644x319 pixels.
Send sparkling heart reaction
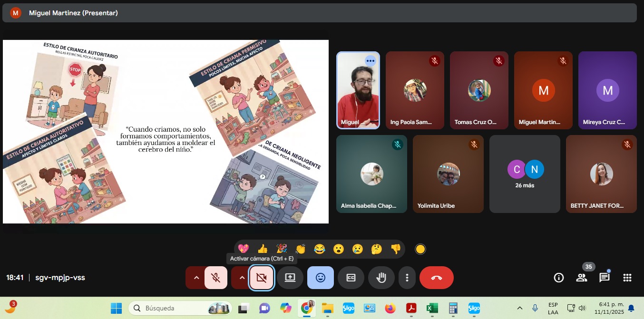pyautogui.click(x=244, y=249)
